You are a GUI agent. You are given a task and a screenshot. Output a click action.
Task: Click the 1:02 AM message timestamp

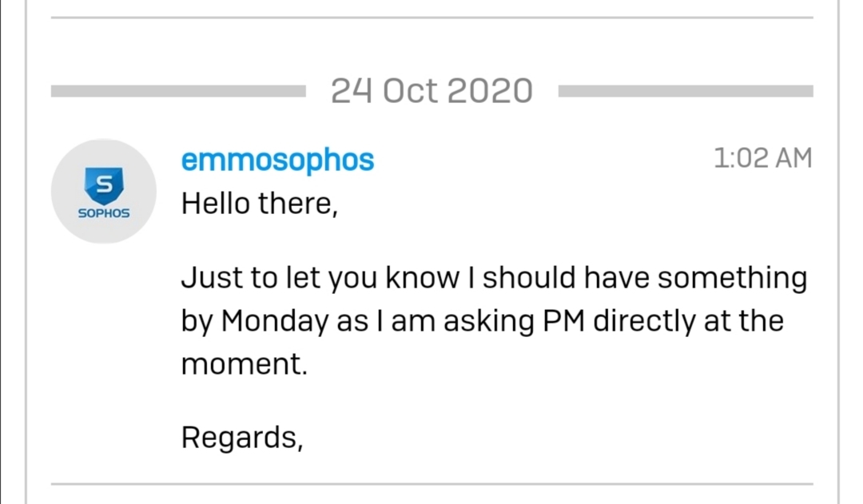(x=763, y=158)
